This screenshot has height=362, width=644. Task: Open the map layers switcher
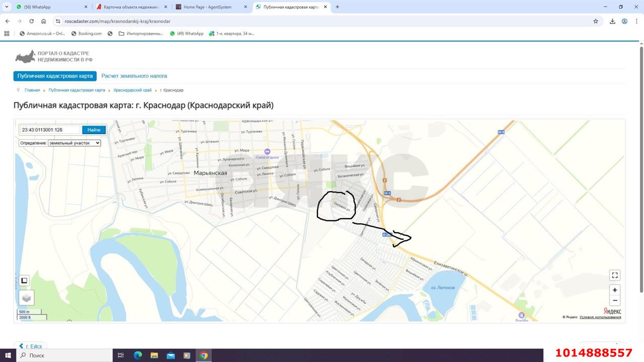pos(27,298)
